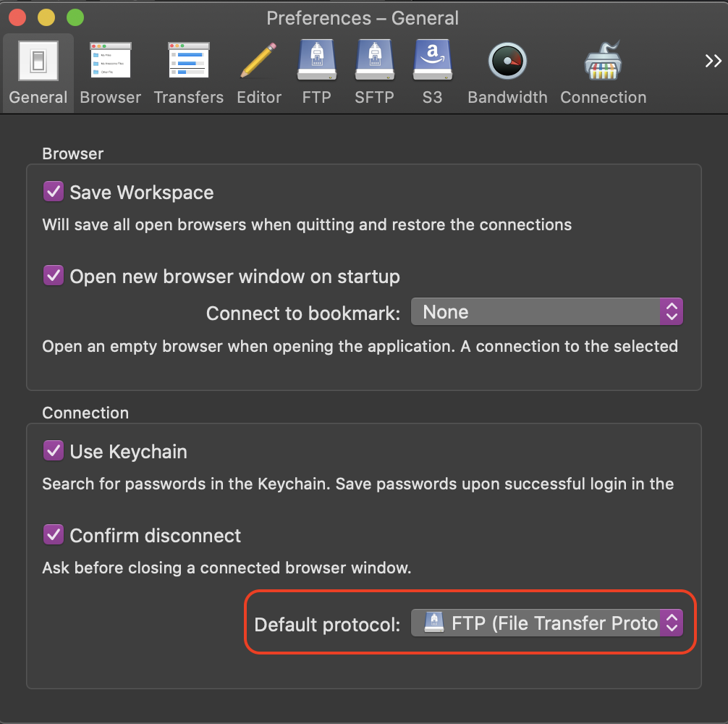This screenshot has height=724, width=728.
Task: Open the Connect to bookmark dropdown
Action: point(546,312)
